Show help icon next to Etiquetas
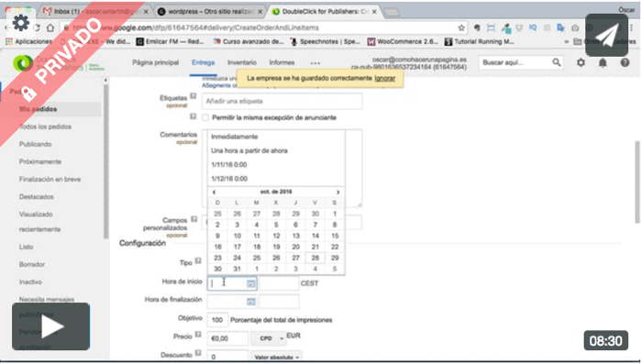The height and width of the screenshot is (364, 642). click(x=194, y=95)
